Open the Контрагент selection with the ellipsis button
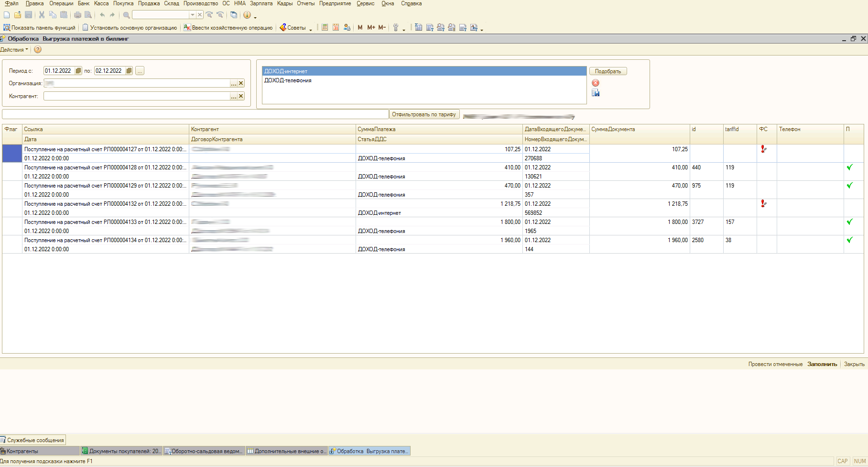The height and width of the screenshot is (467, 868). click(233, 96)
